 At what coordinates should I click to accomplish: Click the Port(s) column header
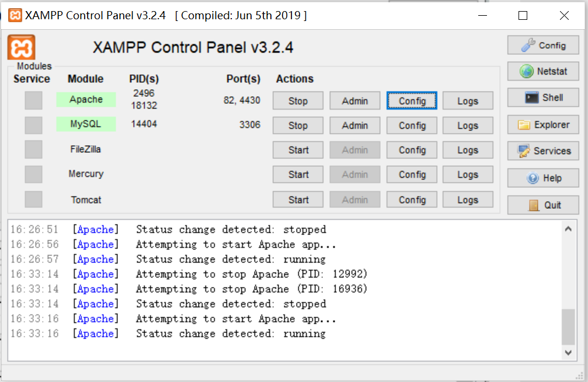pyautogui.click(x=243, y=79)
